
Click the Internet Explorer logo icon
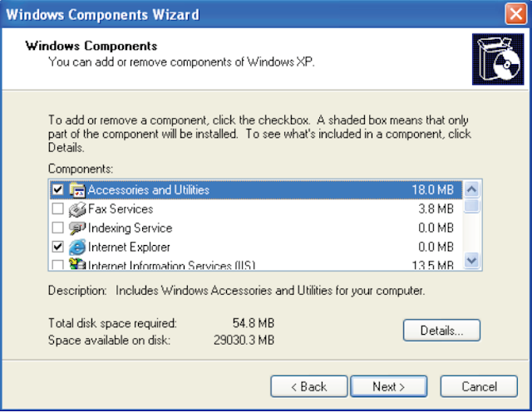(77, 247)
